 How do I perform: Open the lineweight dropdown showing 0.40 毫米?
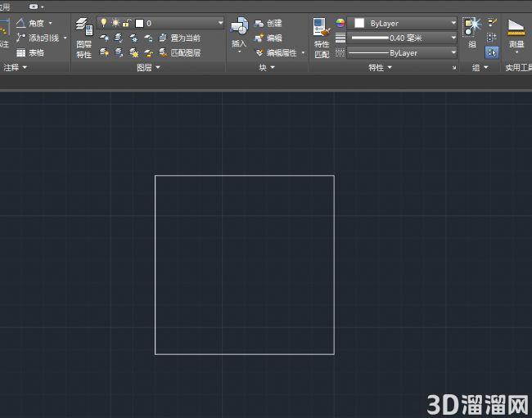click(x=403, y=38)
